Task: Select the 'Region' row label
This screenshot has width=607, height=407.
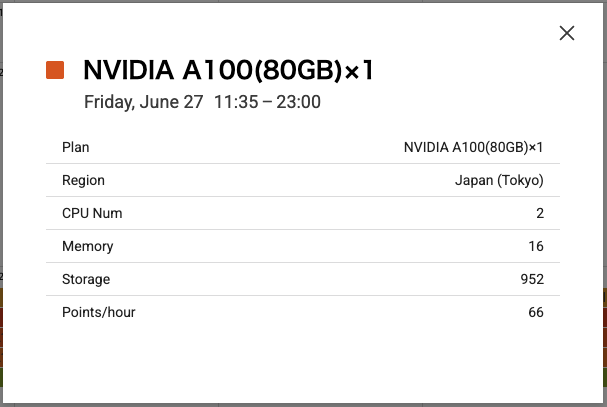Action: pos(83,180)
